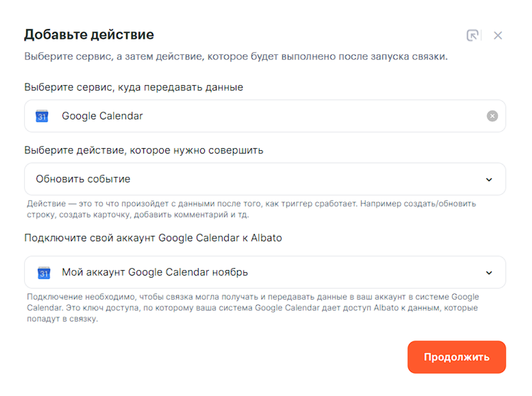Click the subtitle under the dialog heading
Viewport: 532px width, 396px height.
(x=236, y=56)
